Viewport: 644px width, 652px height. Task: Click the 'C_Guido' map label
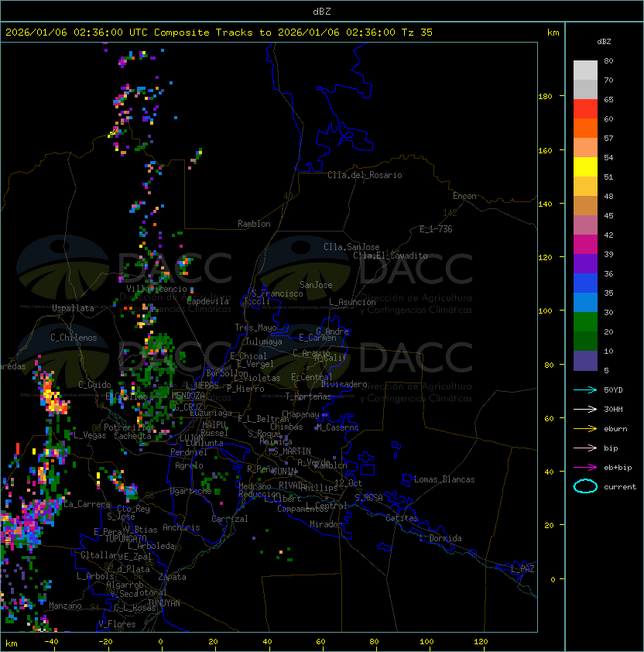click(x=94, y=385)
